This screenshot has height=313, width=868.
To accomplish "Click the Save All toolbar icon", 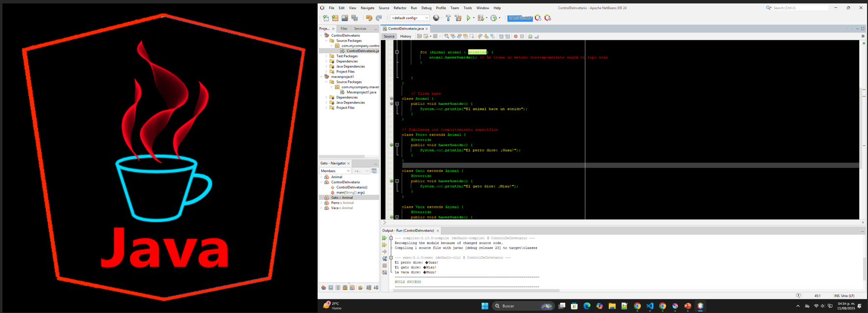I will click(355, 18).
